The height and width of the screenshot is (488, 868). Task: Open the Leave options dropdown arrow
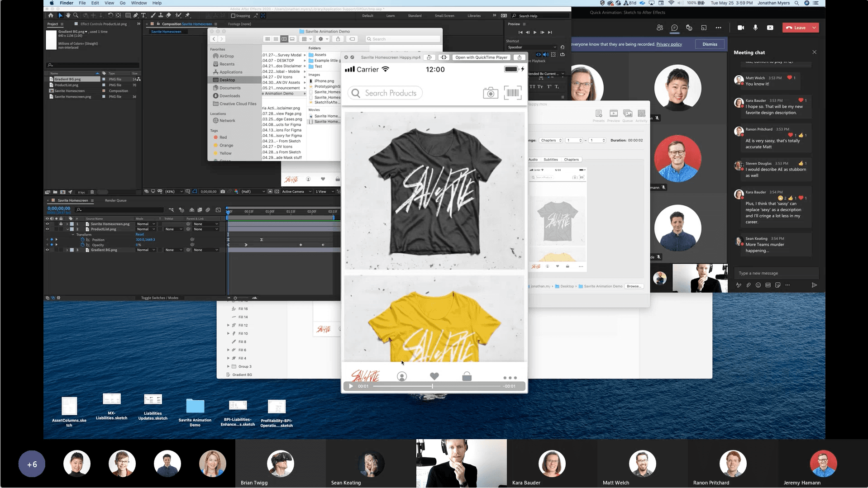click(x=814, y=28)
